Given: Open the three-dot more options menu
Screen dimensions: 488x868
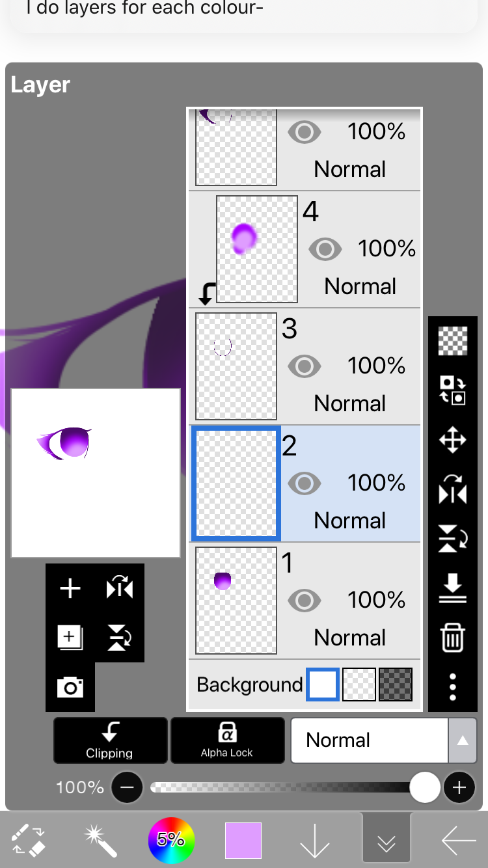Looking at the screenshot, I should (x=453, y=686).
